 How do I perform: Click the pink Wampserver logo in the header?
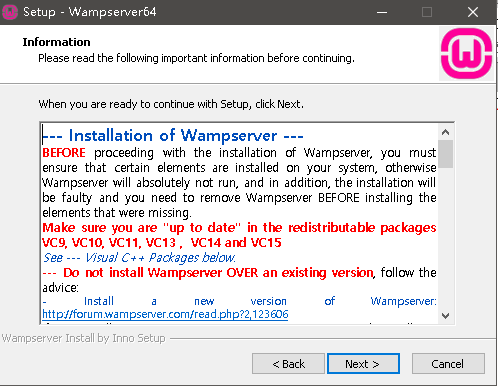coord(466,54)
